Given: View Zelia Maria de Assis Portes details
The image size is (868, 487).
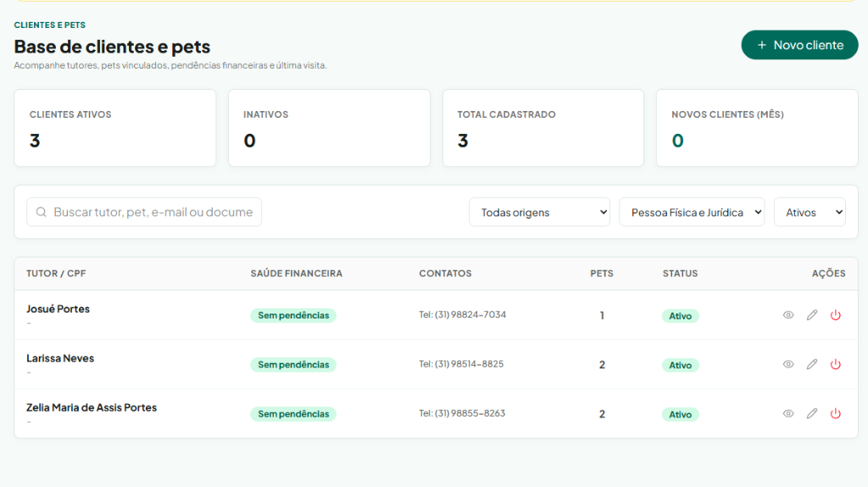Looking at the screenshot, I should click(x=788, y=413).
